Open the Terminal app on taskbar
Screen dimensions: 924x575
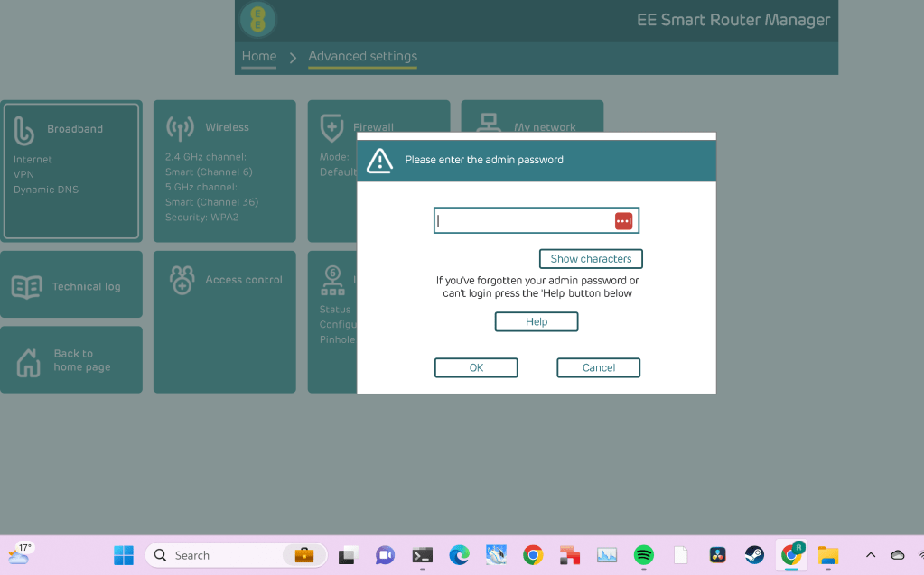pos(422,555)
